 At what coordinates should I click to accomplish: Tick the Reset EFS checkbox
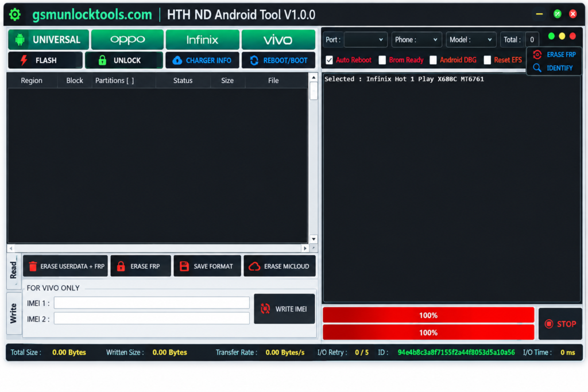[x=487, y=60]
